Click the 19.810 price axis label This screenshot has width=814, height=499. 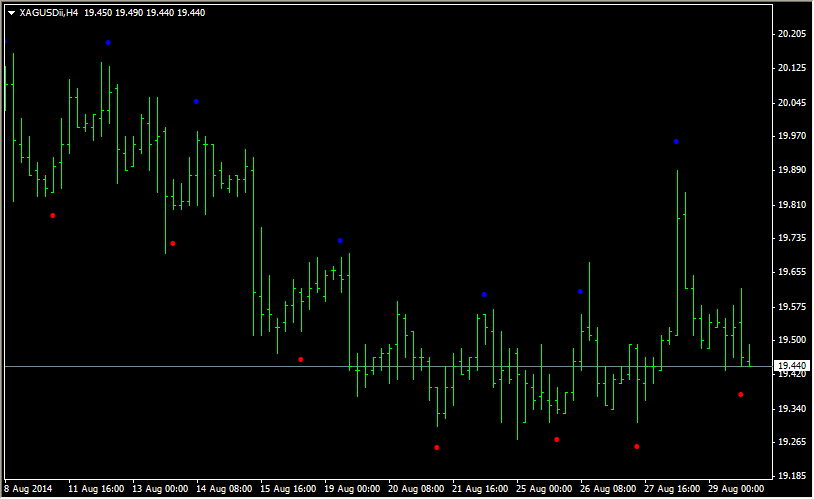point(792,205)
